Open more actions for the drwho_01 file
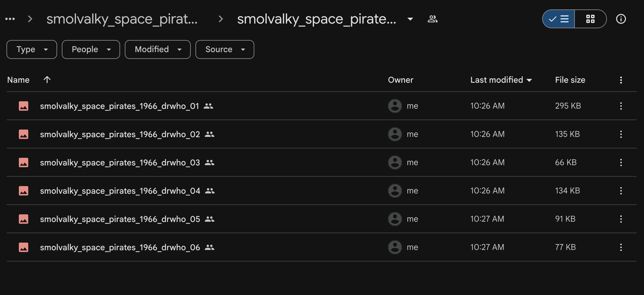This screenshot has width=644, height=295. point(621,106)
